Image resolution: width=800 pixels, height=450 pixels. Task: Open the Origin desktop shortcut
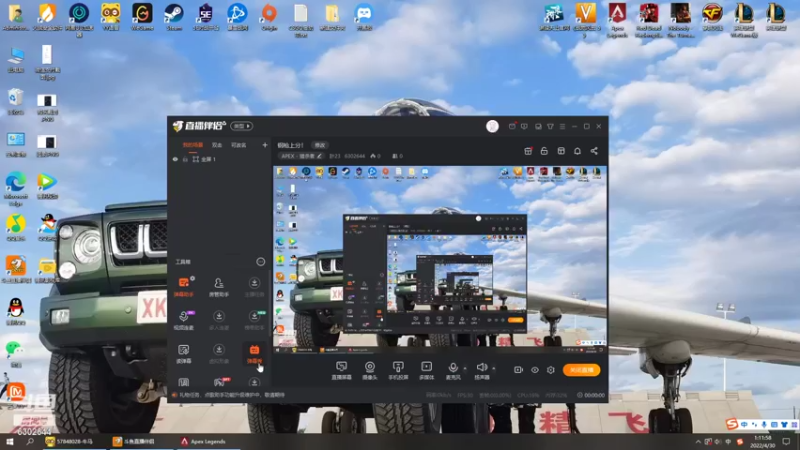click(269, 17)
